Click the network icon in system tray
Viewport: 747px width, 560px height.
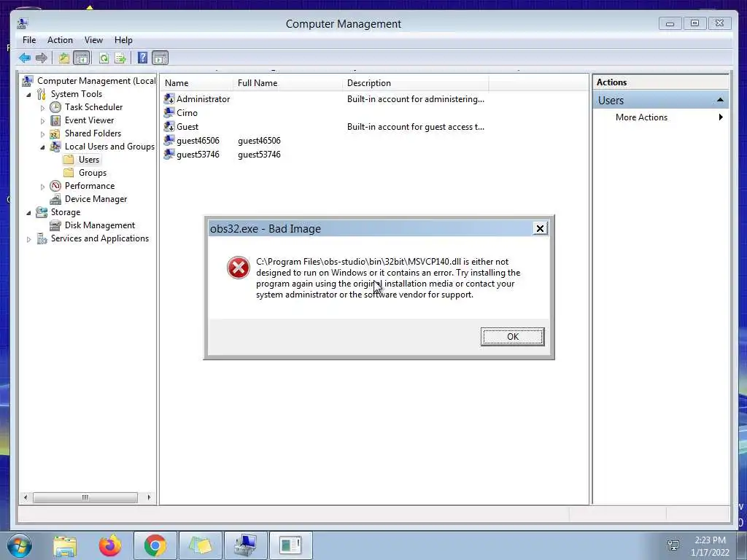click(x=673, y=545)
